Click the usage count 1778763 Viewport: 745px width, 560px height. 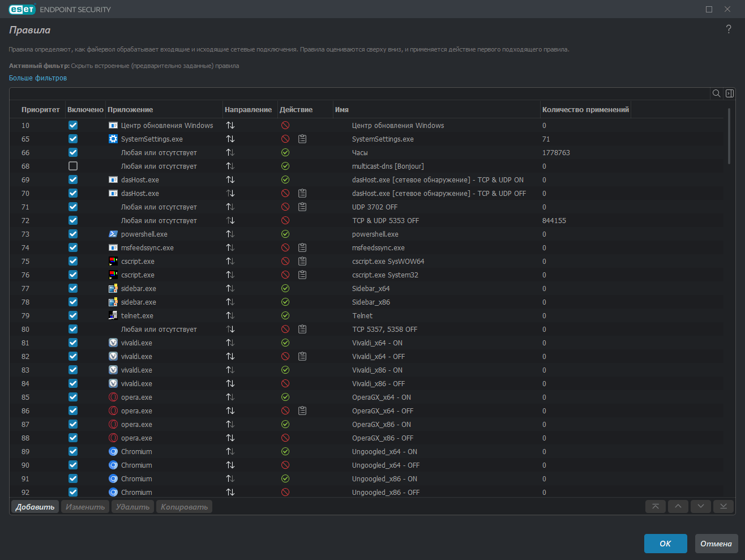[556, 152]
